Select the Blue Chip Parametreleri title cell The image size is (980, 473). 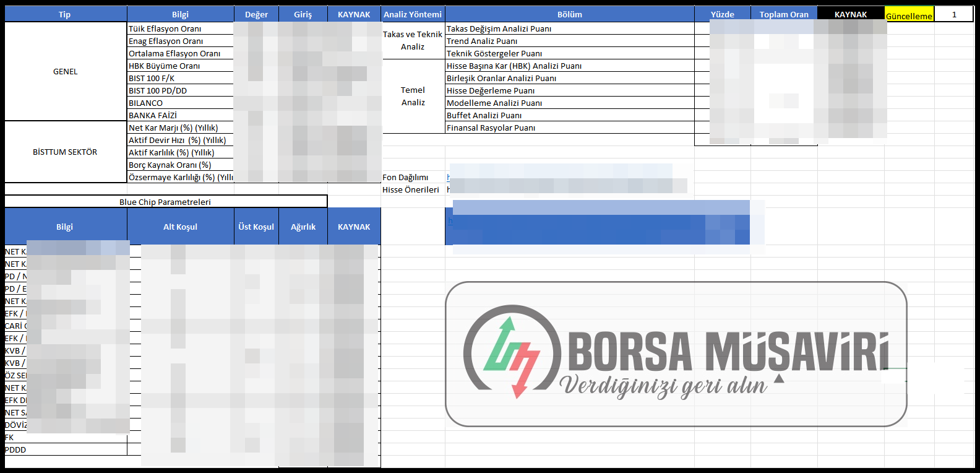pyautogui.click(x=165, y=202)
